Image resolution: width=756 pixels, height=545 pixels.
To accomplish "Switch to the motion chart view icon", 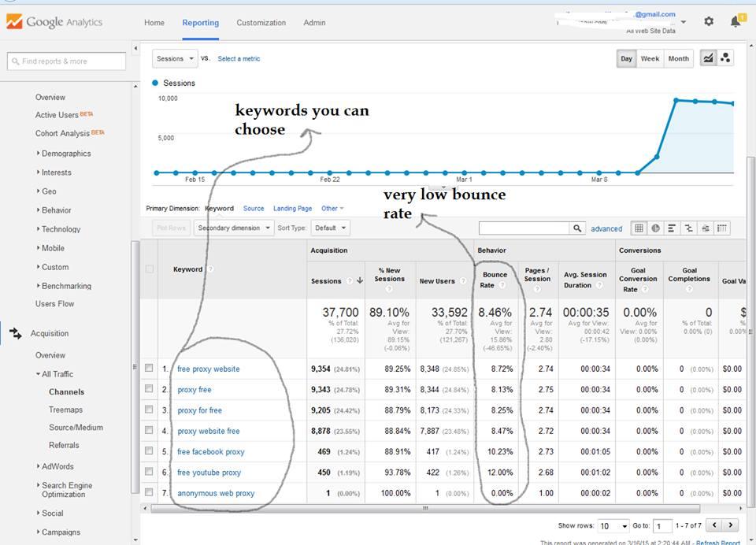I will [725, 57].
